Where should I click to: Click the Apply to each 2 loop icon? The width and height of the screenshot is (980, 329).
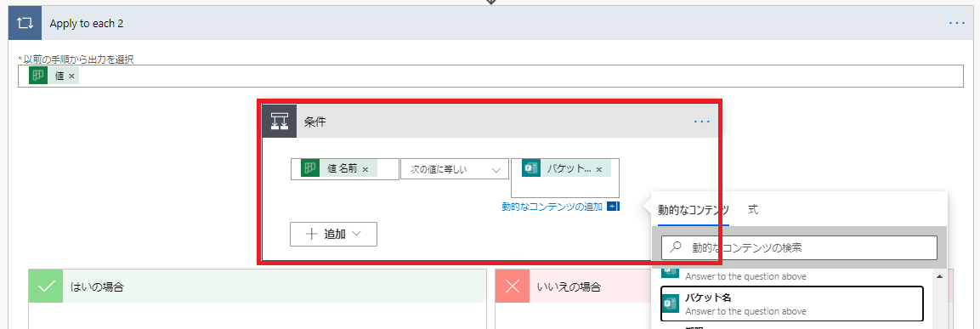click(25, 23)
